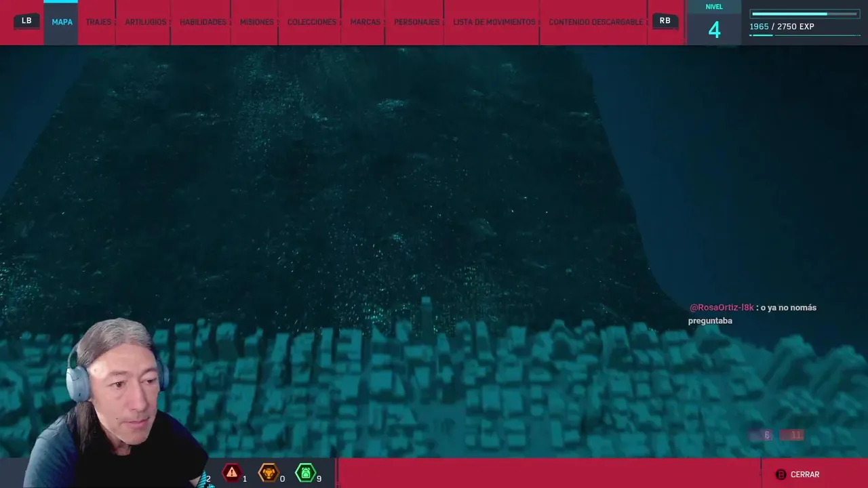Switch to the COLECCIONES tab
The image size is (868, 488).
pyautogui.click(x=311, y=22)
